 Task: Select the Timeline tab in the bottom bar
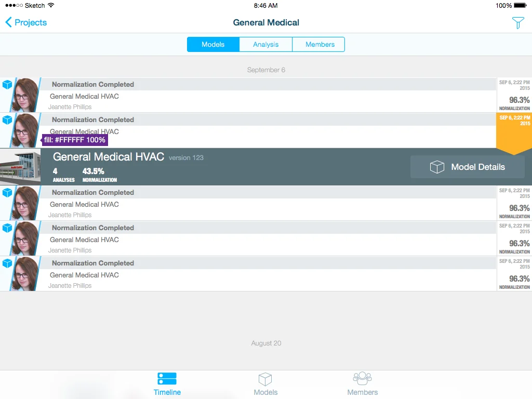(167, 384)
